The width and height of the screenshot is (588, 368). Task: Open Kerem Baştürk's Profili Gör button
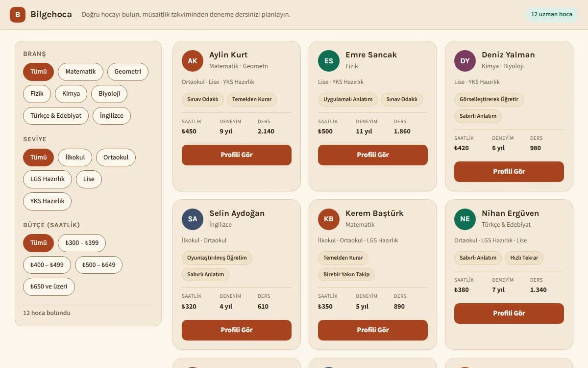(x=373, y=330)
